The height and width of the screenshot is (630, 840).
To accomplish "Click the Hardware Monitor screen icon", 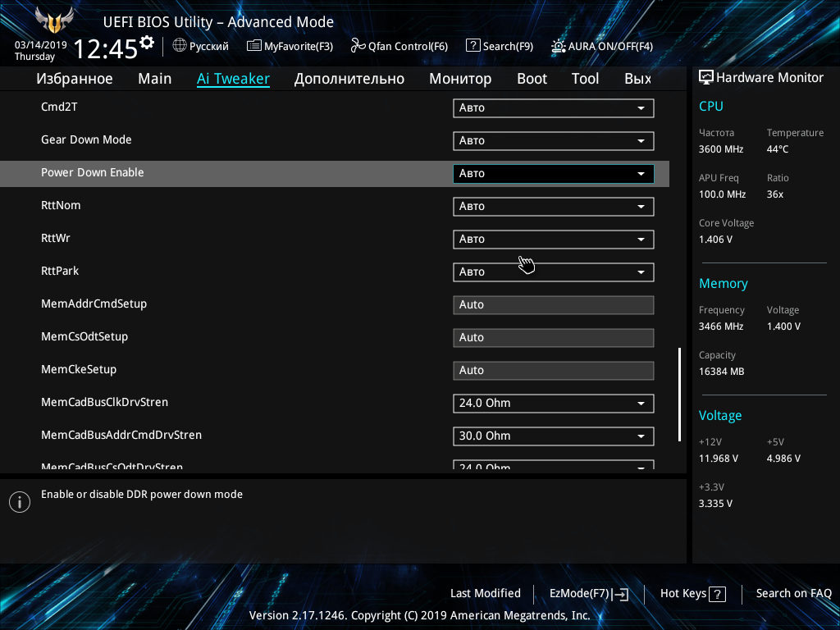I will 706,78.
